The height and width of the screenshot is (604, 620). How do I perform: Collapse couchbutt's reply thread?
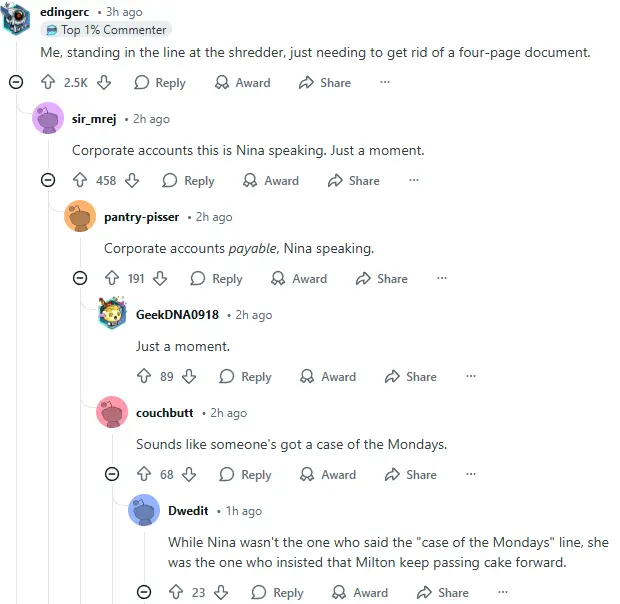[x=112, y=474]
